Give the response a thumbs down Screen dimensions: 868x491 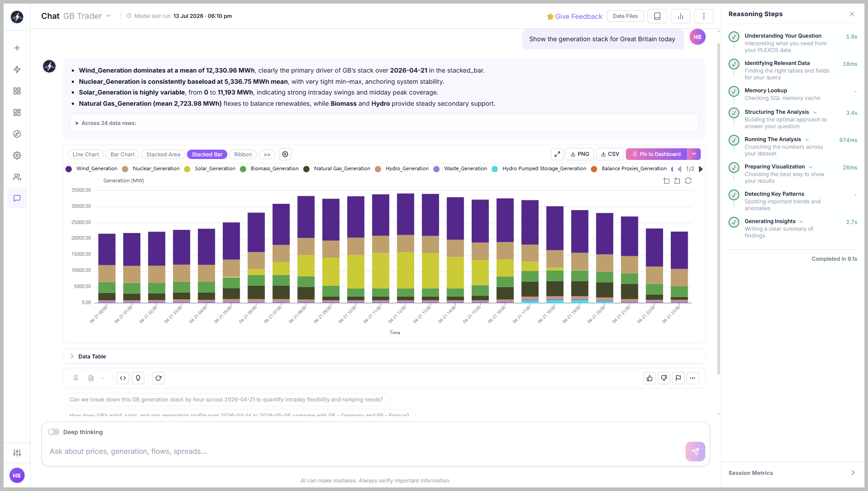[x=664, y=378]
